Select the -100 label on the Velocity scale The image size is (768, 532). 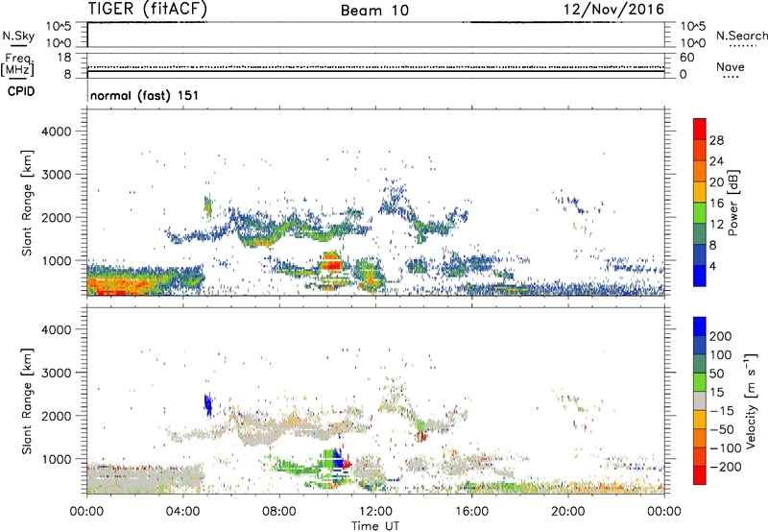(726, 448)
